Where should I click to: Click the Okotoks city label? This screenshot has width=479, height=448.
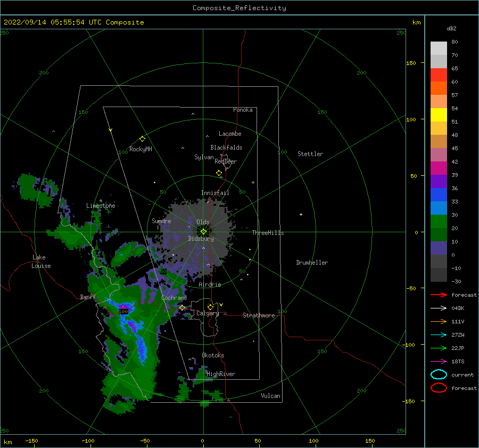pos(213,355)
